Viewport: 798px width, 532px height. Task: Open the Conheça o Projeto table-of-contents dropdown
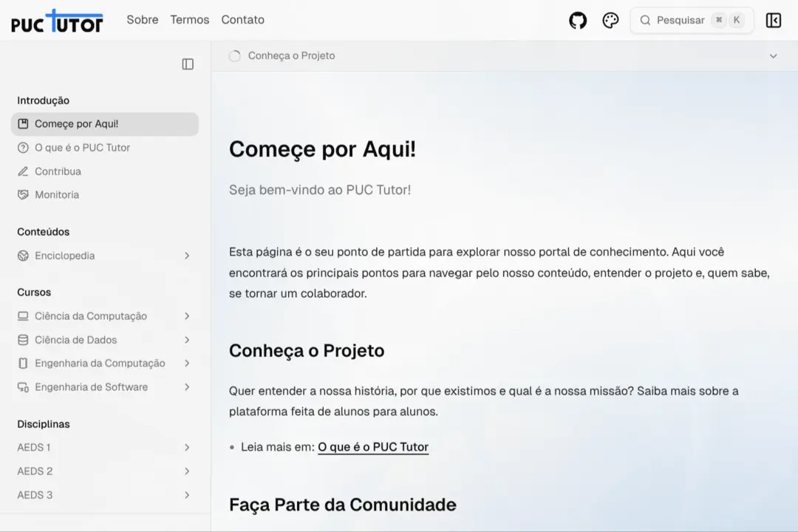[773, 56]
